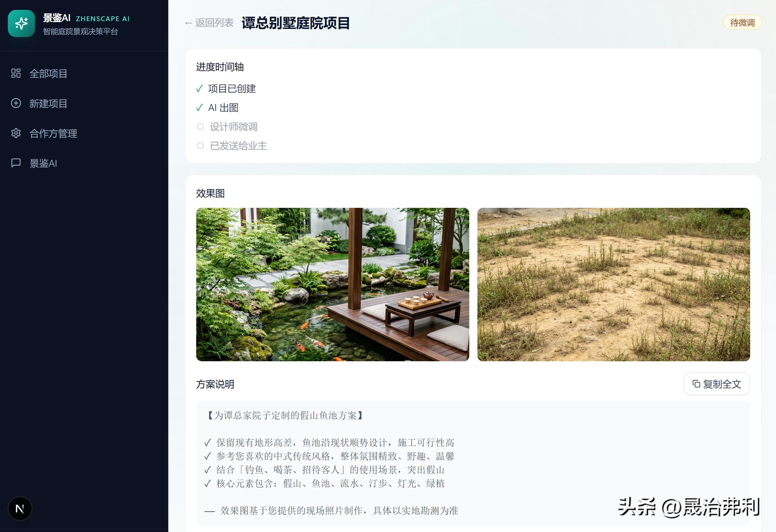This screenshot has width=776, height=532.
Task: Click the 已发送给业主 step circle
Action: [x=200, y=146]
